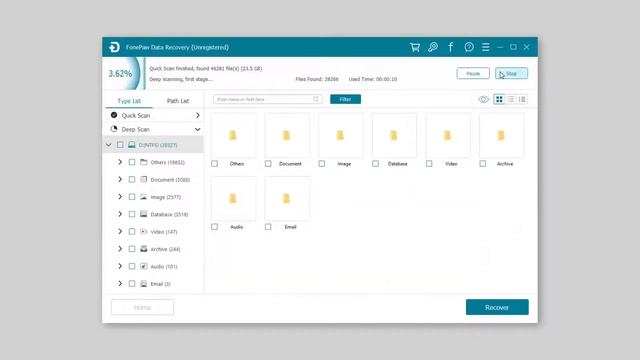The height and width of the screenshot is (360, 640).
Task: Check the Email thumbnail checkbox
Action: 268,227
